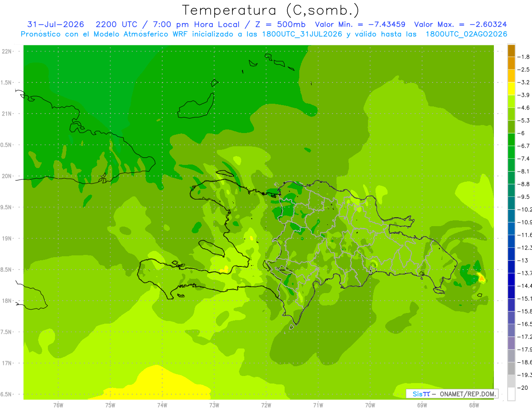The height and width of the screenshot is (411, 532).
Task: Click the '17N' latitude tick label
Action: (x=7, y=363)
